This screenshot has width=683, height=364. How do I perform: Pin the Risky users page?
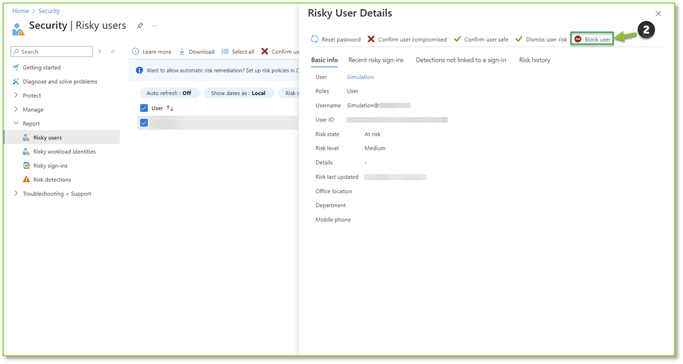(x=140, y=26)
